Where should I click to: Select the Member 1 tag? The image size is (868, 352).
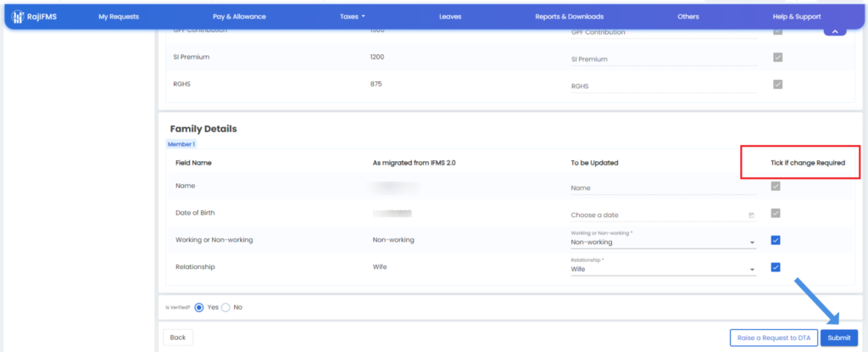[181, 144]
